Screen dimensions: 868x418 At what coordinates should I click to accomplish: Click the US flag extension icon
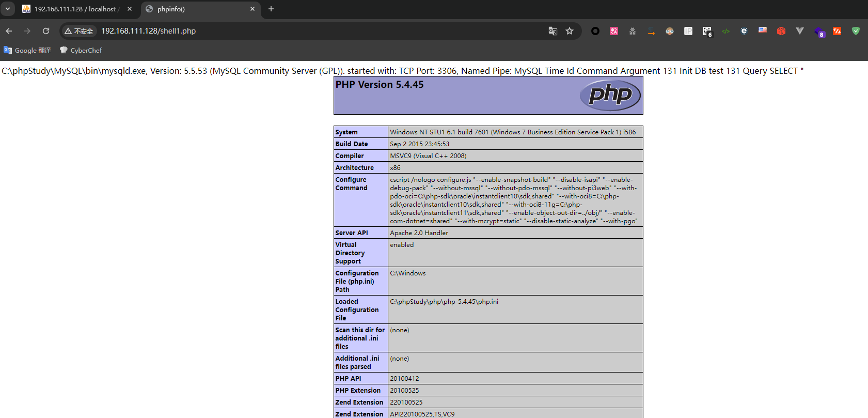pyautogui.click(x=763, y=30)
